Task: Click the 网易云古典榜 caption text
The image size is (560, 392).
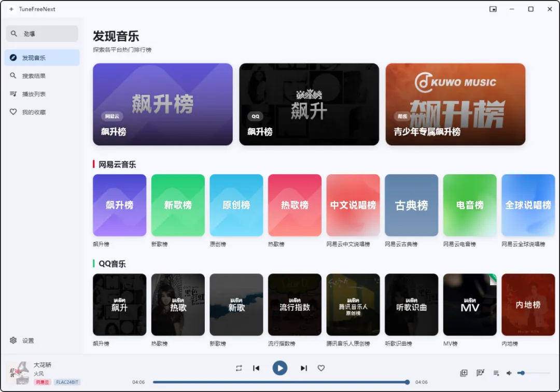Action: point(401,244)
